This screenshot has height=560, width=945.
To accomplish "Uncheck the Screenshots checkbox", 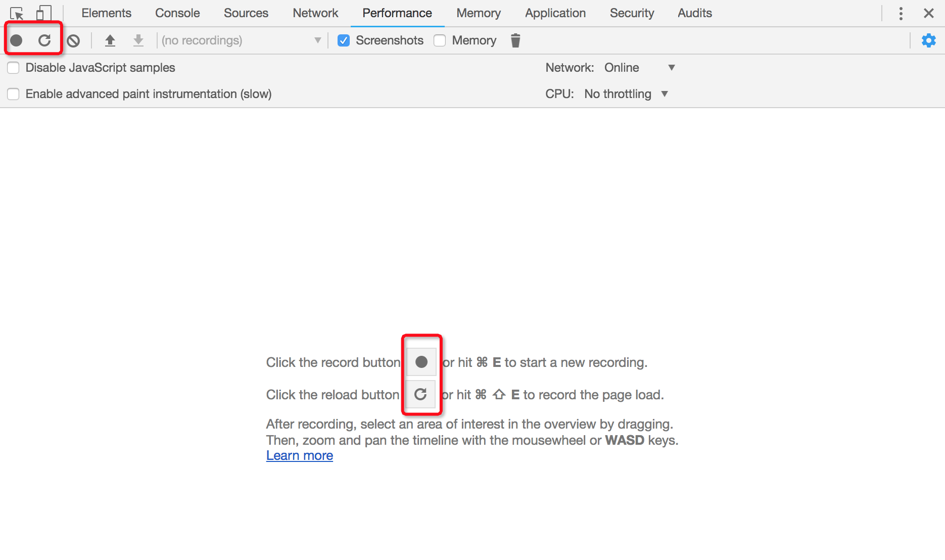I will [344, 40].
